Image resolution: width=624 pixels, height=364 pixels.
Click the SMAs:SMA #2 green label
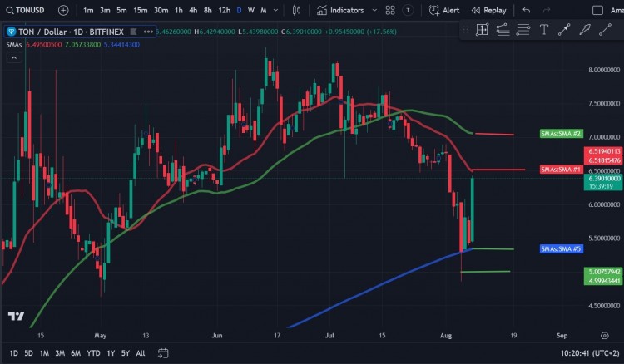[x=561, y=134]
